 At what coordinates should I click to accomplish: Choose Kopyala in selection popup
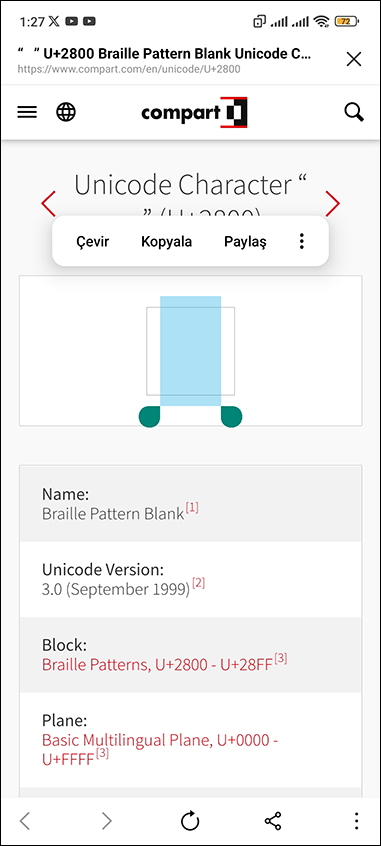(166, 241)
